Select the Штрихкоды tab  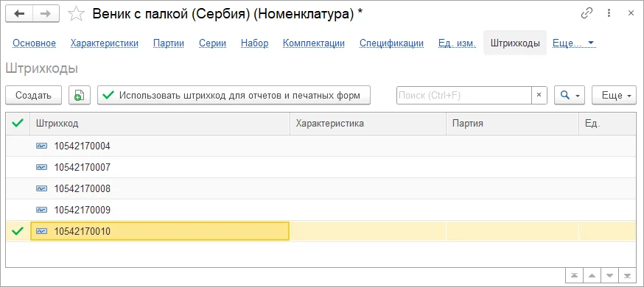click(515, 43)
